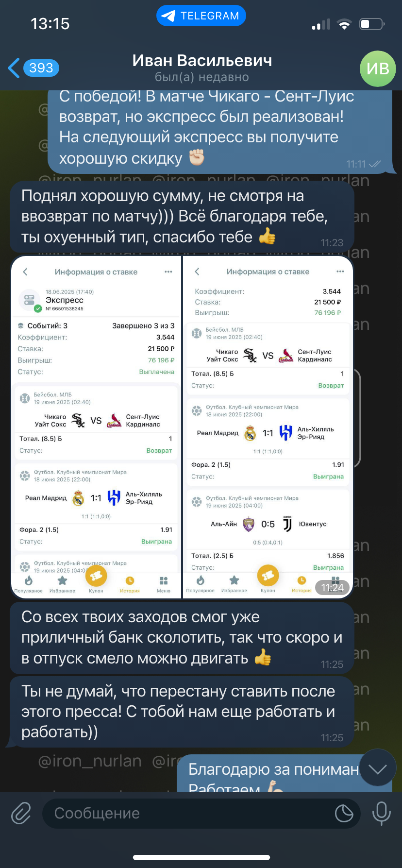Select Меню icon in left screenshot
The width and height of the screenshot is (402, 868).
(x=164, y=584)
